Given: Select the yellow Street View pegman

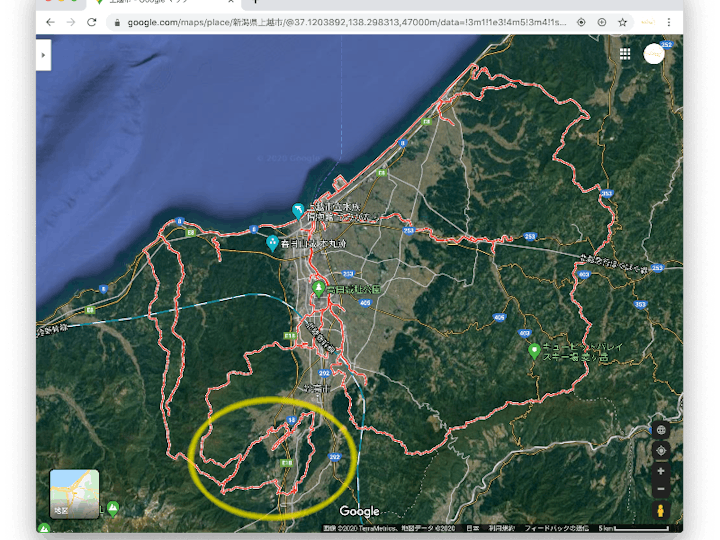Looking at the screenshot, I should (x=661, y=511).
